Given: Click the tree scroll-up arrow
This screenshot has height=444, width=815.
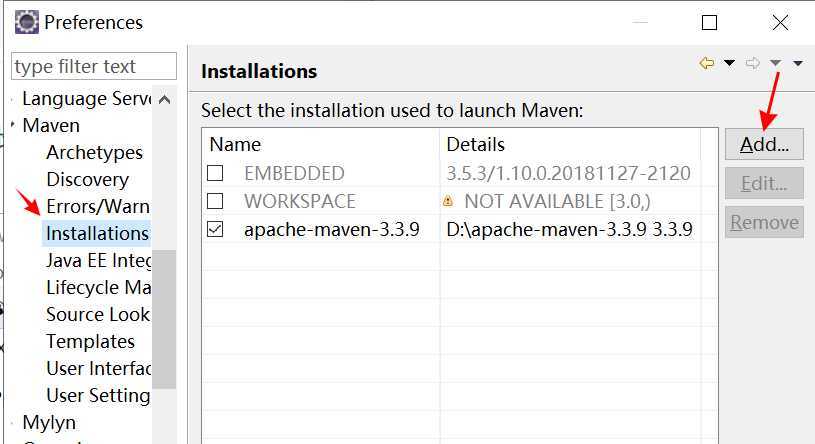Looking at the screenshot, I should 165,99.
